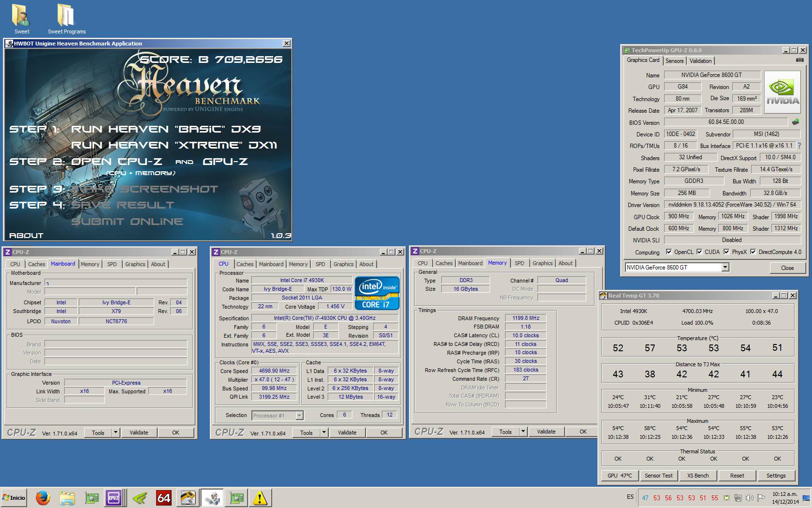The width and height of the screenshot is (812, 508).
Task: Click the Mainboard CPU-Z window title icon
Action: point(7,252)
